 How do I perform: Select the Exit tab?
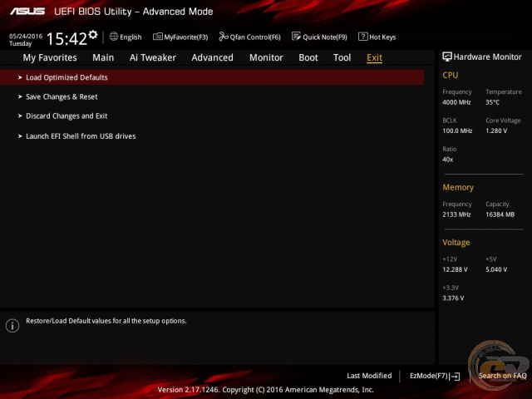coord(375,57)
